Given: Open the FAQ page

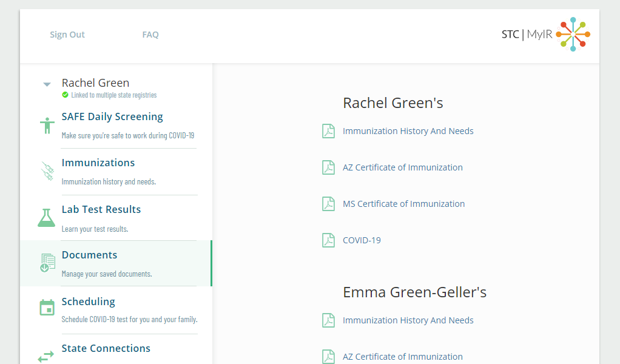Looking at the screenshot, I should (x=150, y=35).
